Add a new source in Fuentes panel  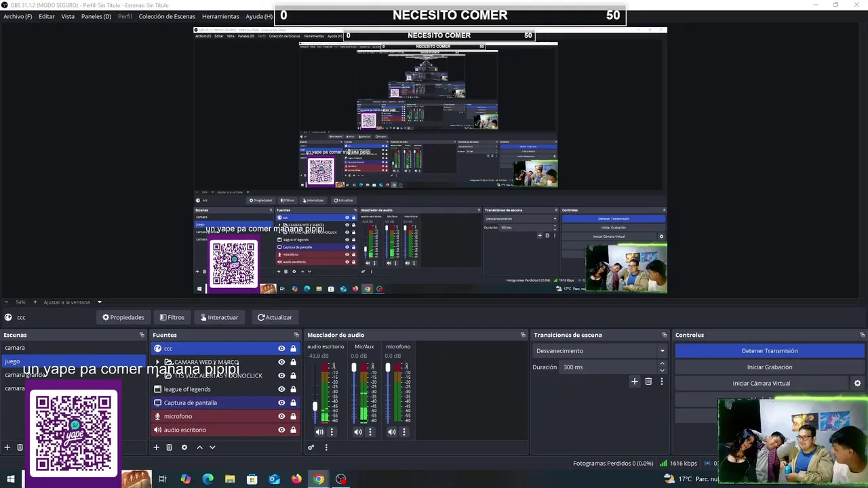pyautogui.click(x=156, y=447)
